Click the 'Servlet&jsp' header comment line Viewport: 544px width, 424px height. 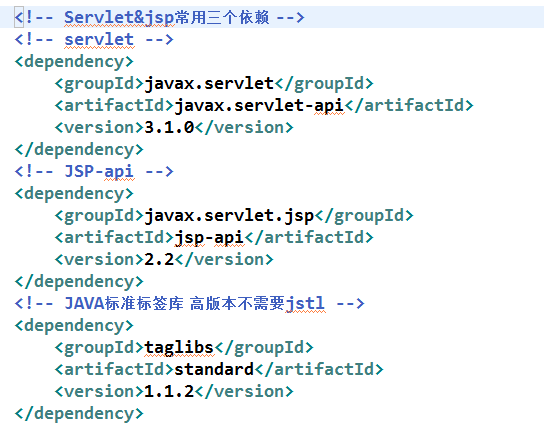(x=159, y=17)
